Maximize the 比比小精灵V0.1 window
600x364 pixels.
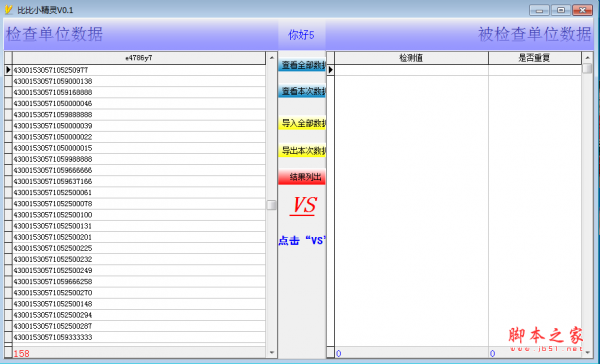[x=561, y=10]
